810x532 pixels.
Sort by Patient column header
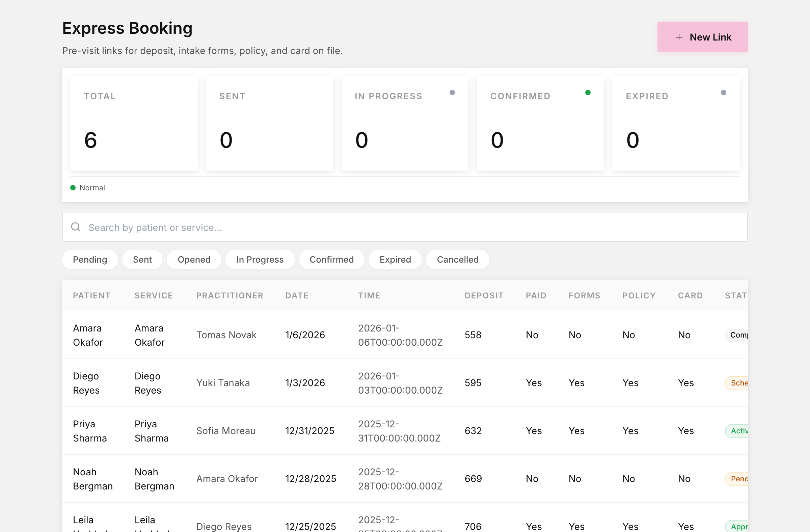point(92,295)
